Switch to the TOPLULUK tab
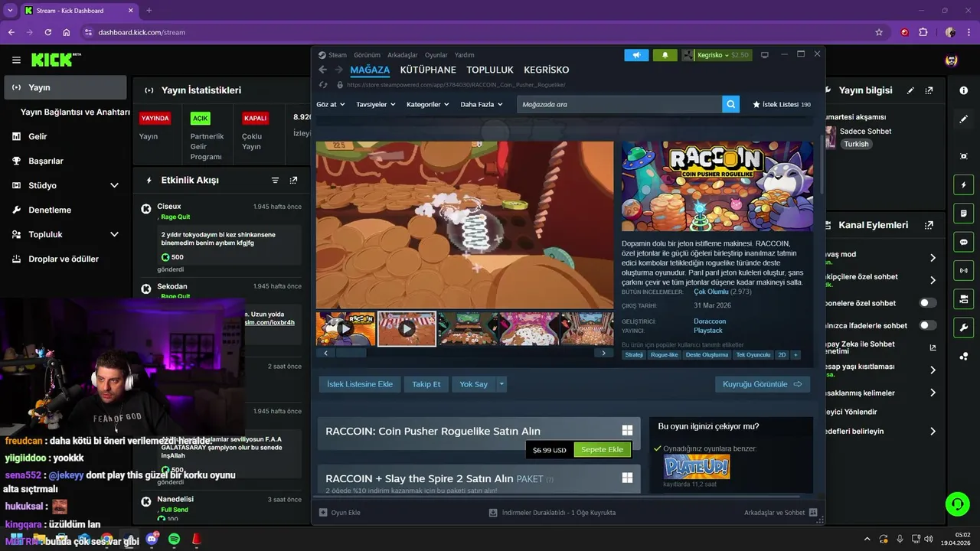The width and height of the screenshot is (980, 551). coord(490,70)
